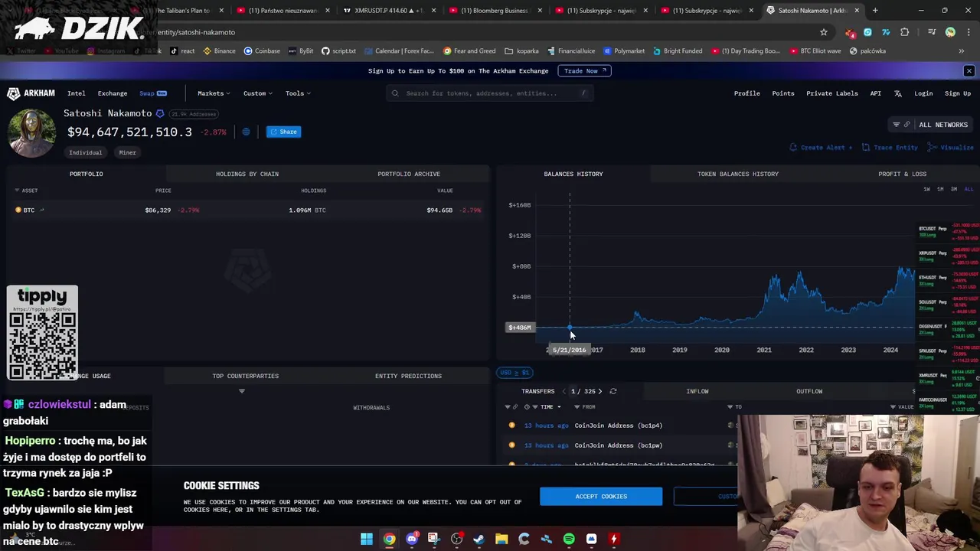This screenshot has width=980, height=551.
Task: Open the Outflow transfers tab
Action: (x=809, y=391)
